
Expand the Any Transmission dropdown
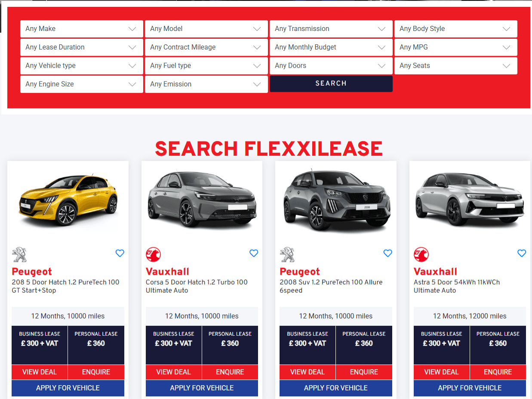click(331, 29)
